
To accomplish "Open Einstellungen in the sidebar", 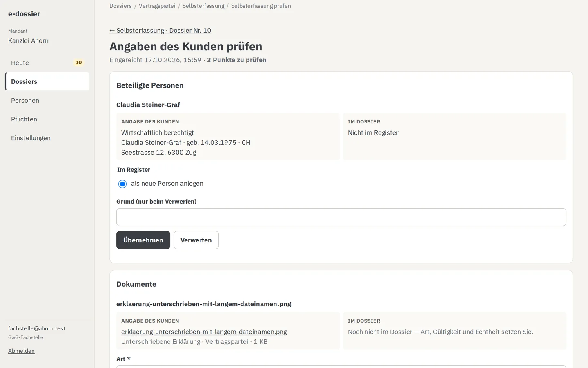I will [47, 138].
